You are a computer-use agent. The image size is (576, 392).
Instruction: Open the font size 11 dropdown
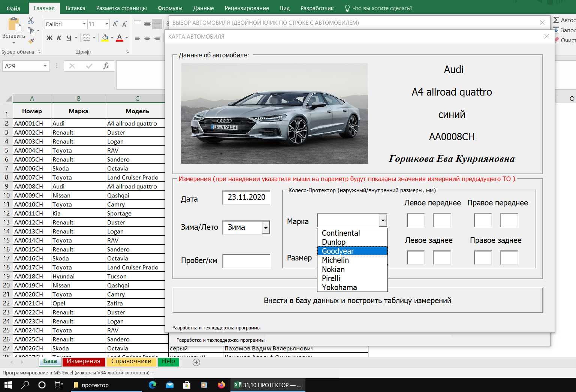tap(106, 24)
